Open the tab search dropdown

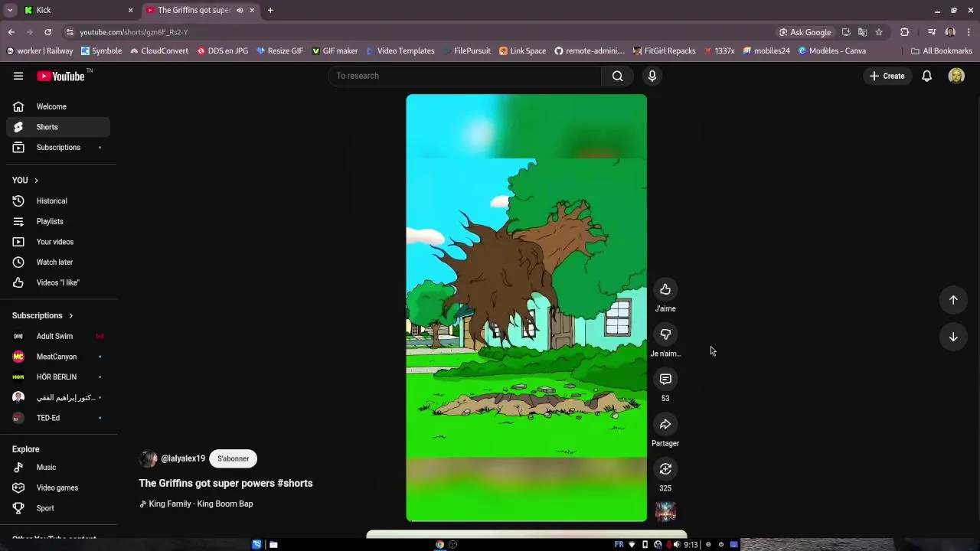(x=10, y=11)
